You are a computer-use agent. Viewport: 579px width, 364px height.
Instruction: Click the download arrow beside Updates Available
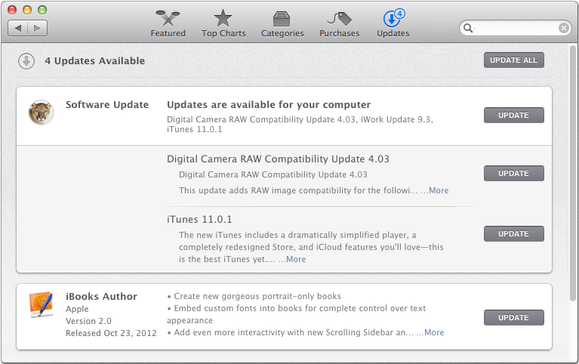point(26,61)
